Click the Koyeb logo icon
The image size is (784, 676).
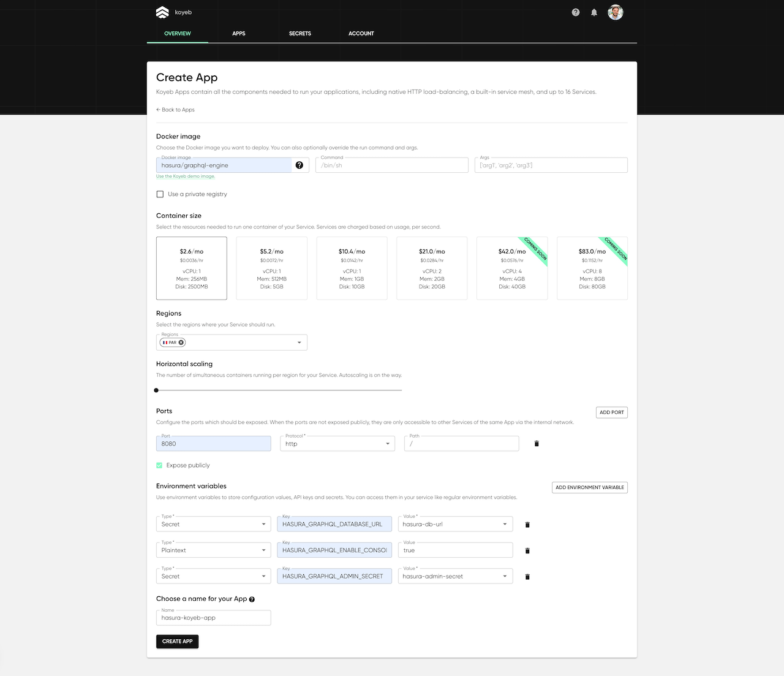coord(162,12)
